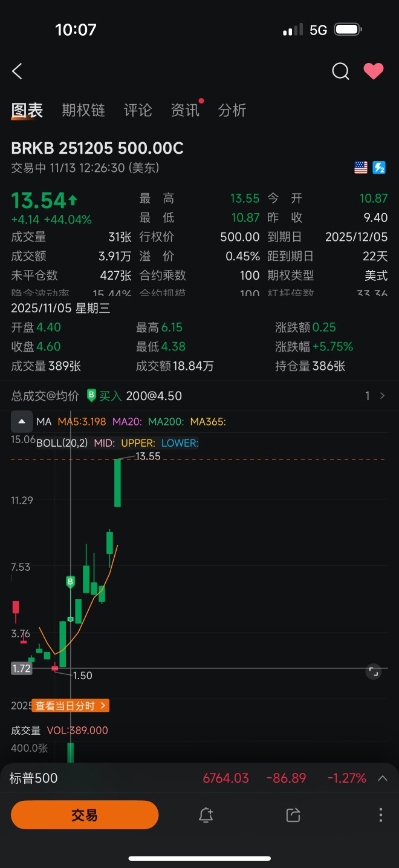
Task: Tap the BRKB 251205 500.00C title
Action: [x=97, y=148]
